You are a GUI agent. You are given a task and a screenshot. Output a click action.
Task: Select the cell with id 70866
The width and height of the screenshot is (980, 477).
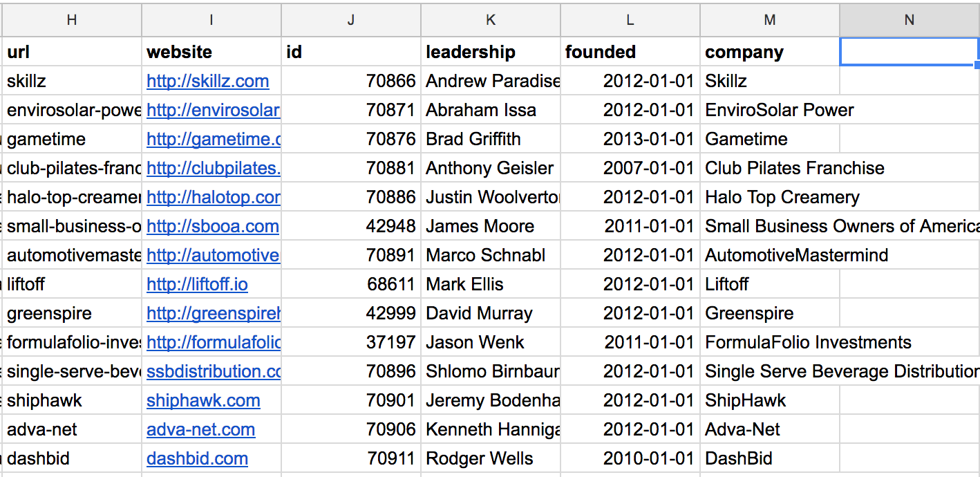point(351,81)
